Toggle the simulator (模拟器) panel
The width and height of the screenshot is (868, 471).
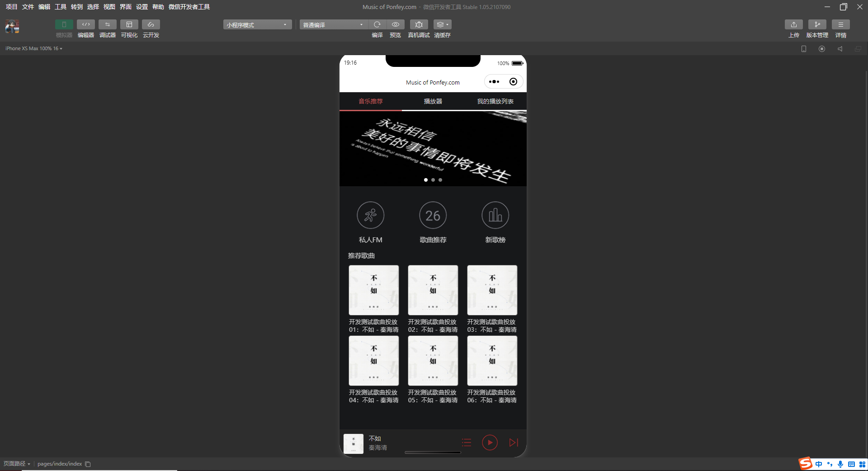point(64,24)
